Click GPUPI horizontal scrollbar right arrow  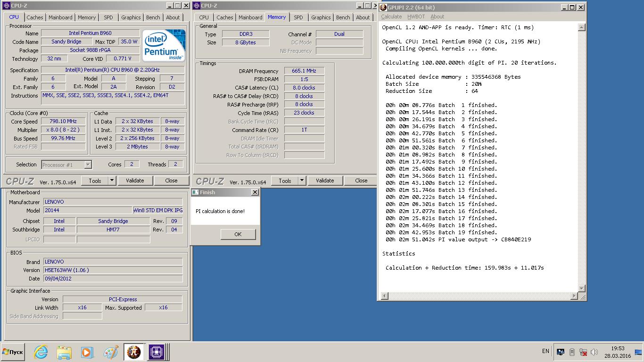pyautogui.click(x=574, y=296)
